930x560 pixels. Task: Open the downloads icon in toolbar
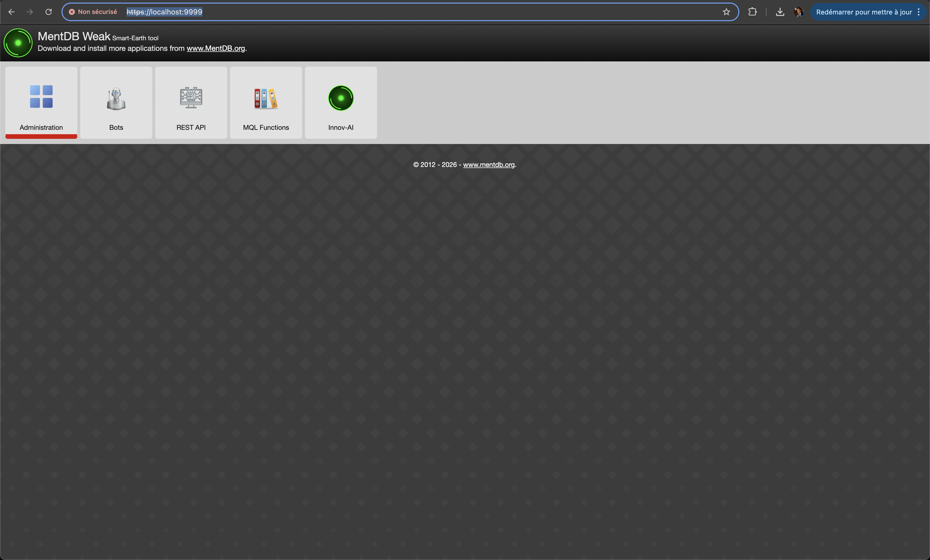coord(780,12)
